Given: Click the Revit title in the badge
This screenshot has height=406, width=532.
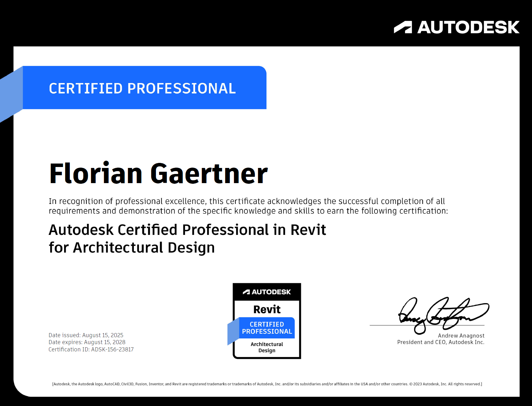Looking at the screenshot, I should [x=267, y=309].
